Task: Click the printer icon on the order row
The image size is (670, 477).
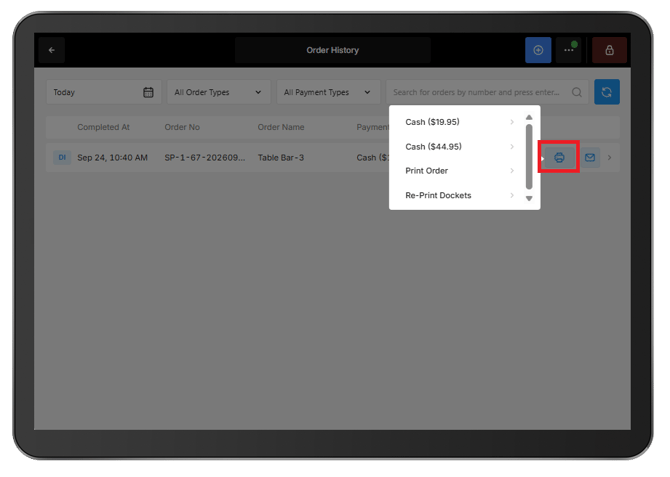Action: pyautogui.click(x=559, y=158)
